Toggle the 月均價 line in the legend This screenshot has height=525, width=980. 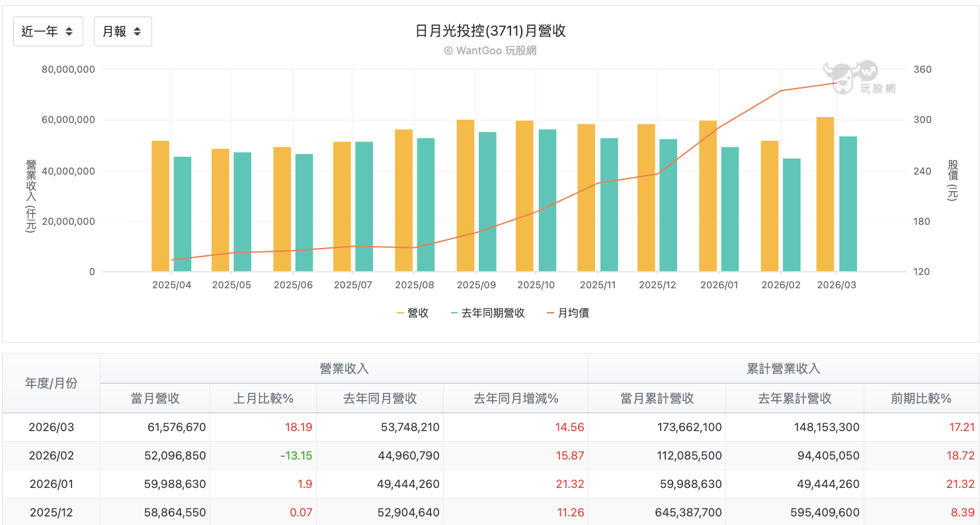(567, 313)
